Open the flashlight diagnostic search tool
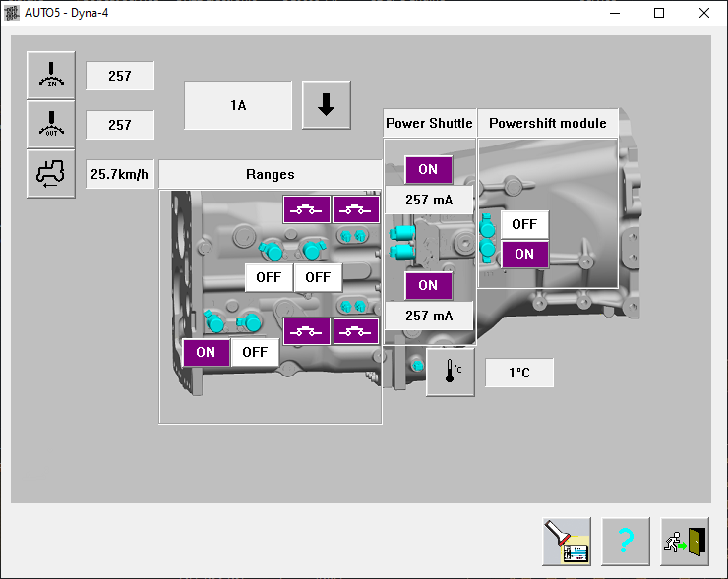The width and height of the screenshot is (728, 579). tap(567, 542)
